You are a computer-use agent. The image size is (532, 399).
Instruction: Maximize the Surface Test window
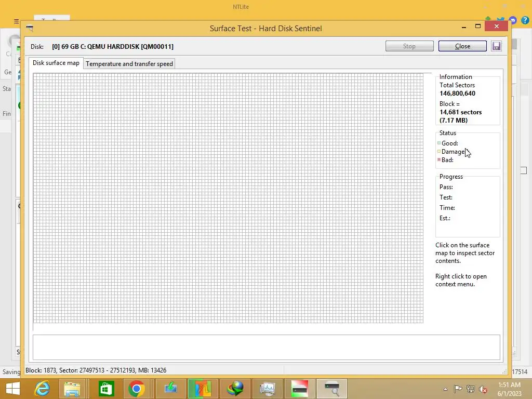(x=478, y=26)
